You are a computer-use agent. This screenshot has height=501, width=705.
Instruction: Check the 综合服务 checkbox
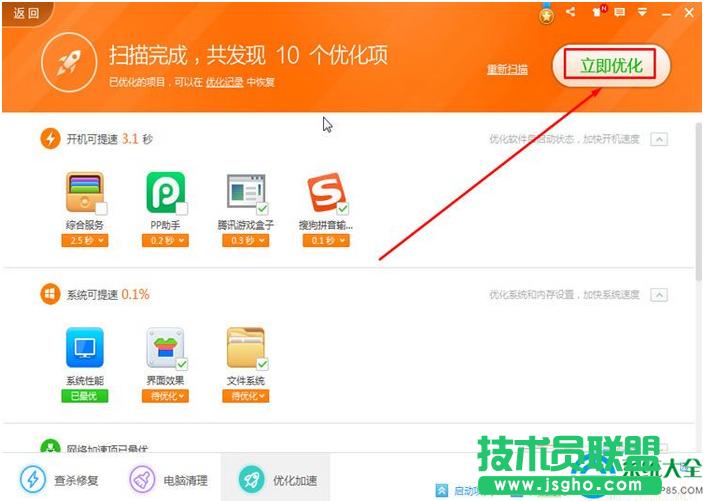[101, 208]
